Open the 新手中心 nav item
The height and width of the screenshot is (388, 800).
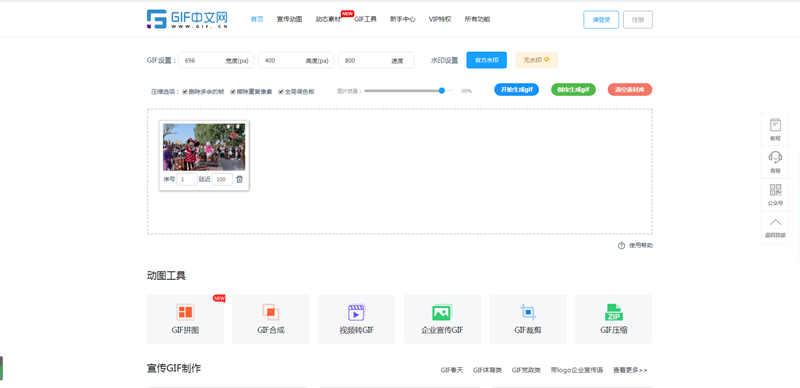tap(403, 19)
